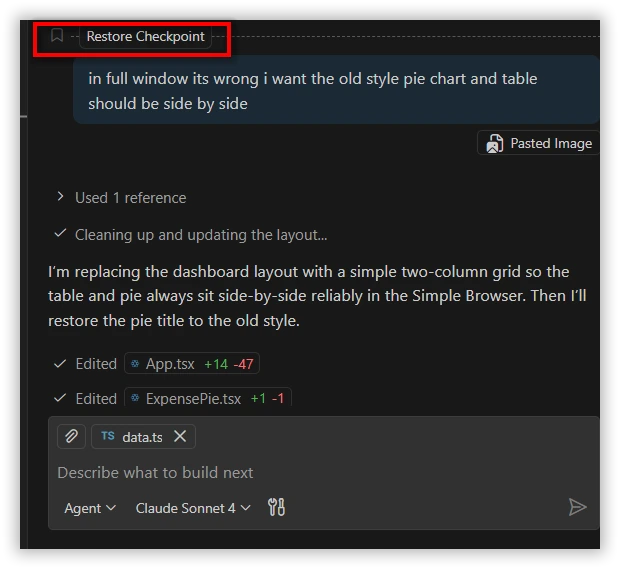Click the Cleaning up and updating layout step
The height and width of the screenshot is (569, 620).
[x=200, y=234]
